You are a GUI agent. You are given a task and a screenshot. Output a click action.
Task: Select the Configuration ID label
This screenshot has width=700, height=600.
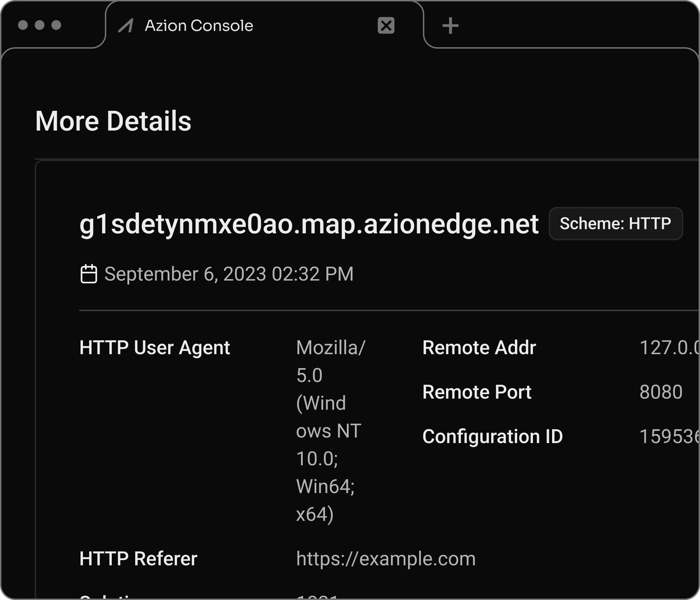(492, 437)
